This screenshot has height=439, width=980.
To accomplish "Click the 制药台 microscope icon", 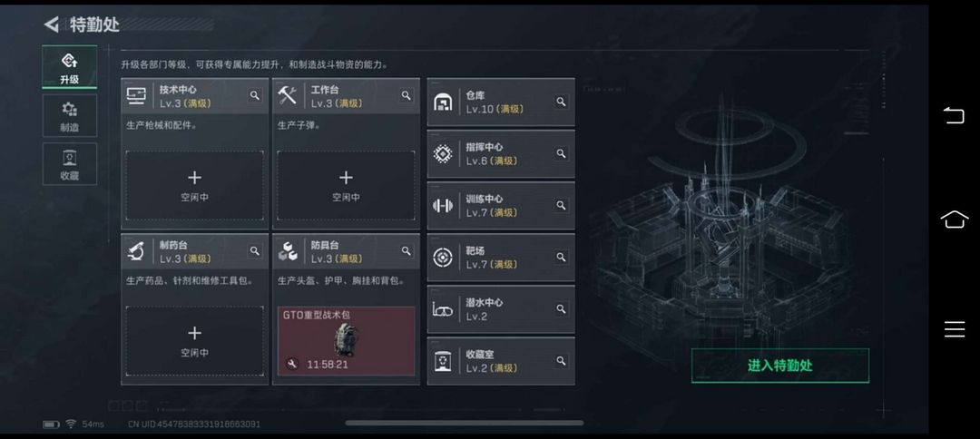I will point(135,251).
